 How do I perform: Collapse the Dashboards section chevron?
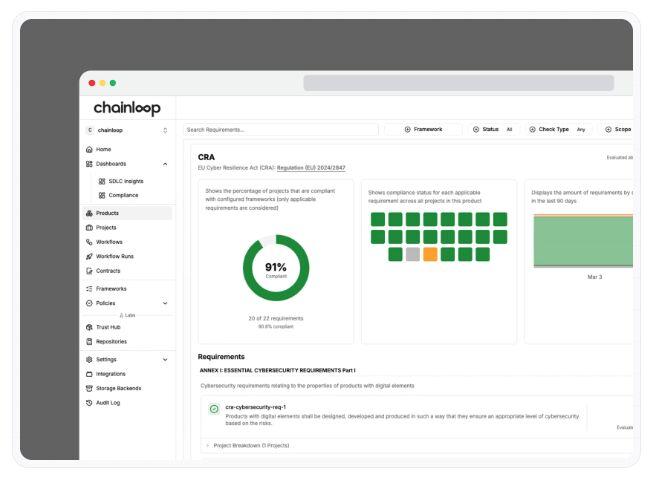(165, 164)
